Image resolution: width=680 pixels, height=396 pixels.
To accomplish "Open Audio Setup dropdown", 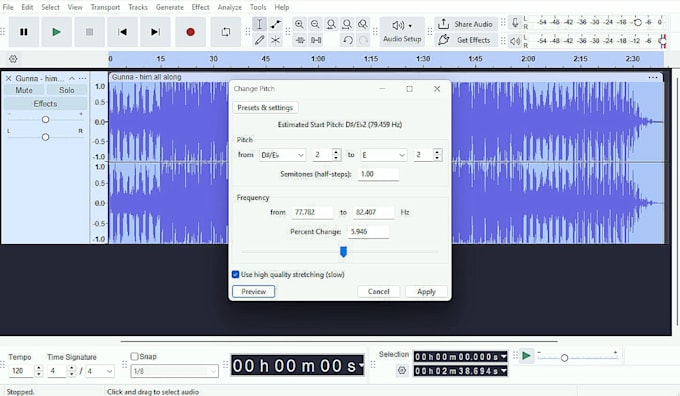I will pyautogui.click(x=402, y=32).
